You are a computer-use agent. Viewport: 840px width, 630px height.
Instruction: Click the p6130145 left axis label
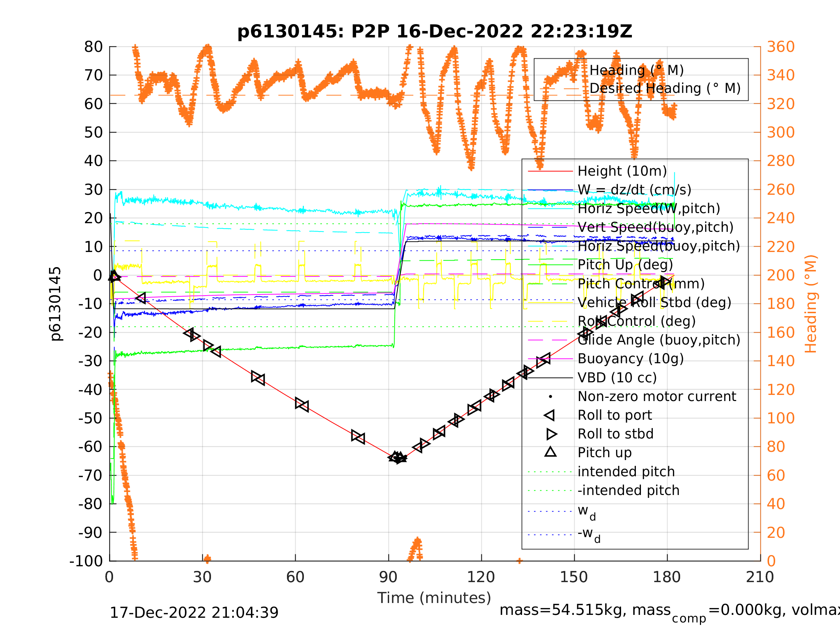tap(55, 304)
